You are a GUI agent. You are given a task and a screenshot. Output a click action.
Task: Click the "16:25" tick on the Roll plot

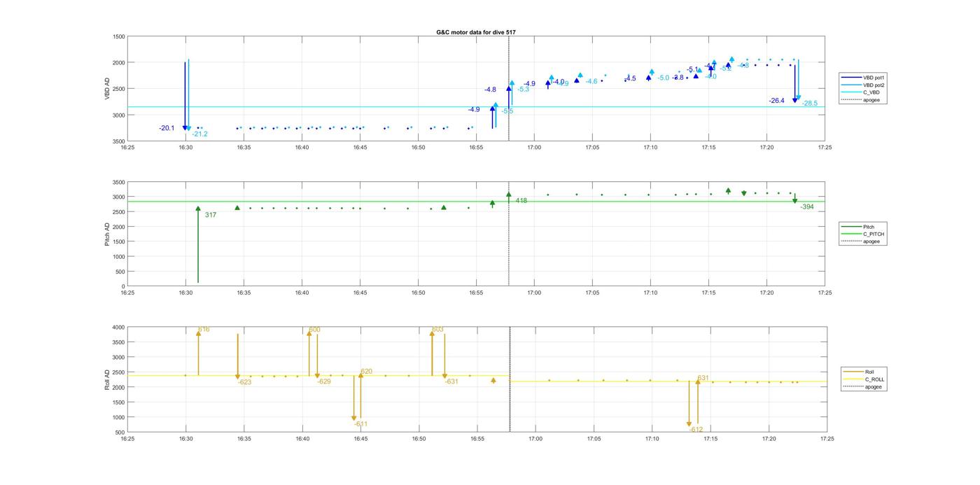coord(127,439)
